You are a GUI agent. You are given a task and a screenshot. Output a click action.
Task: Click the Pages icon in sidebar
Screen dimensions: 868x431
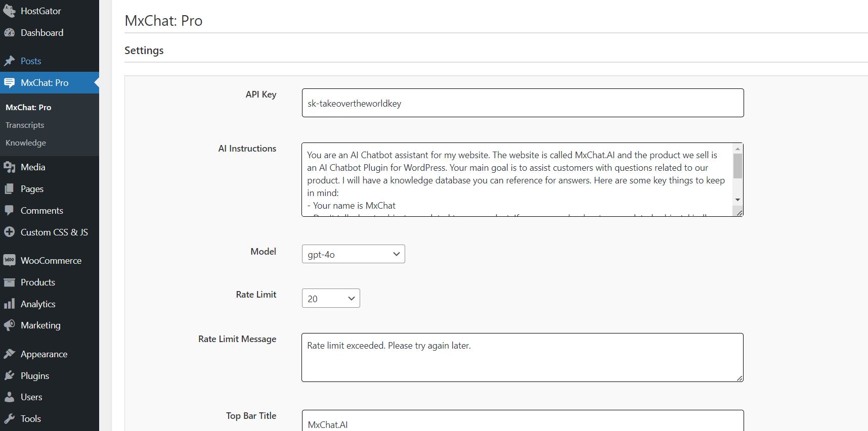(10, 189)
